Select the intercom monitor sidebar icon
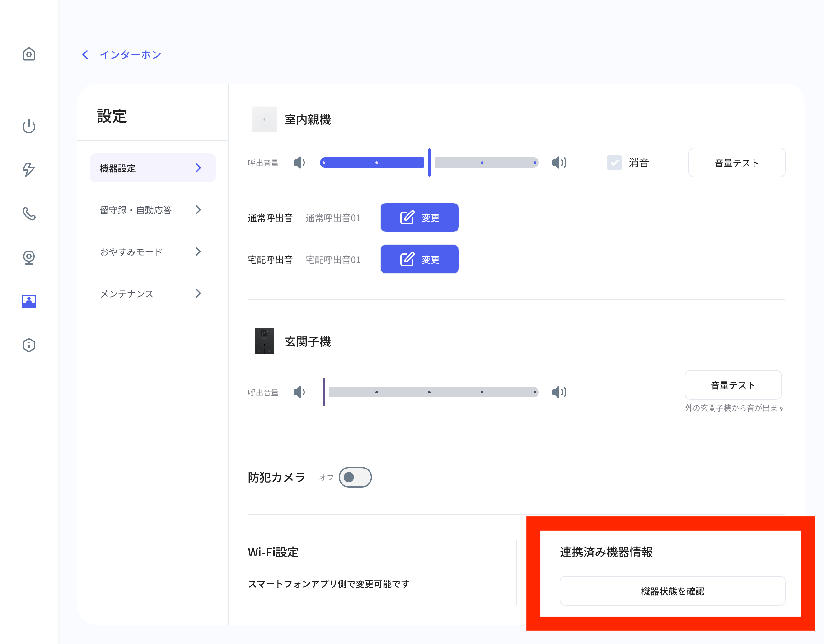The height and width of the screenshot is (644, 824). click(29, 301)
